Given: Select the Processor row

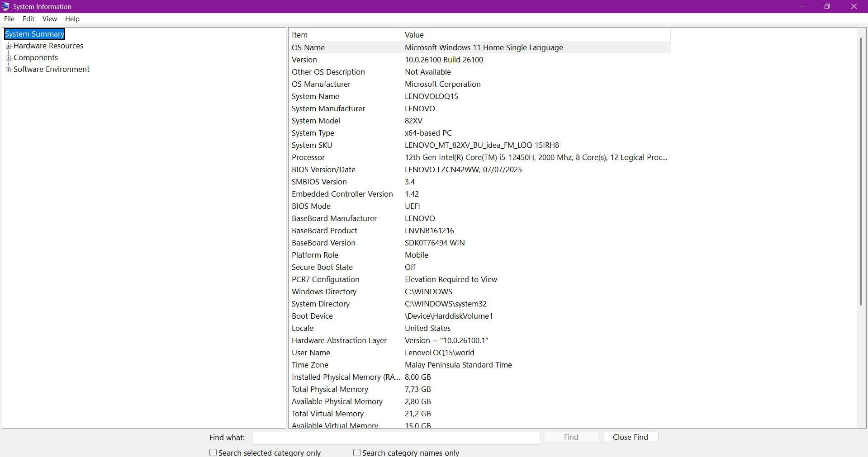Looking at the screenshot, I should (x=479, y=157).
